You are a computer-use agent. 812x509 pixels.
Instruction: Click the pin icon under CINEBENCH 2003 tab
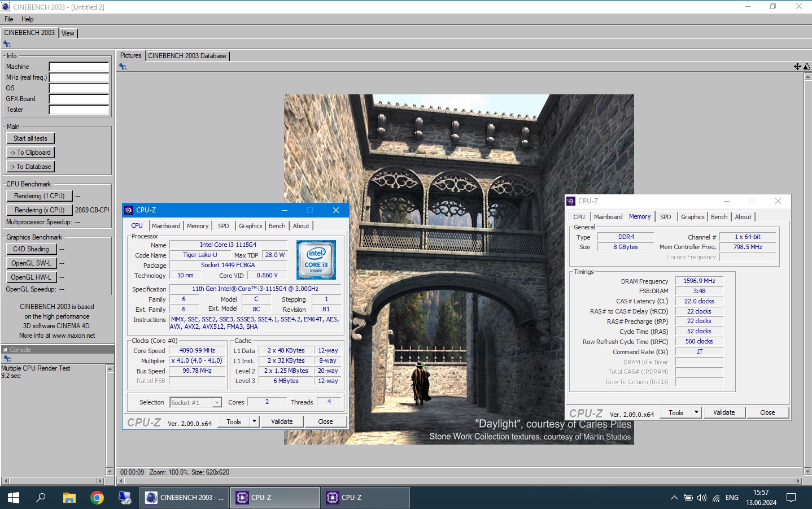tap(7, 44)
